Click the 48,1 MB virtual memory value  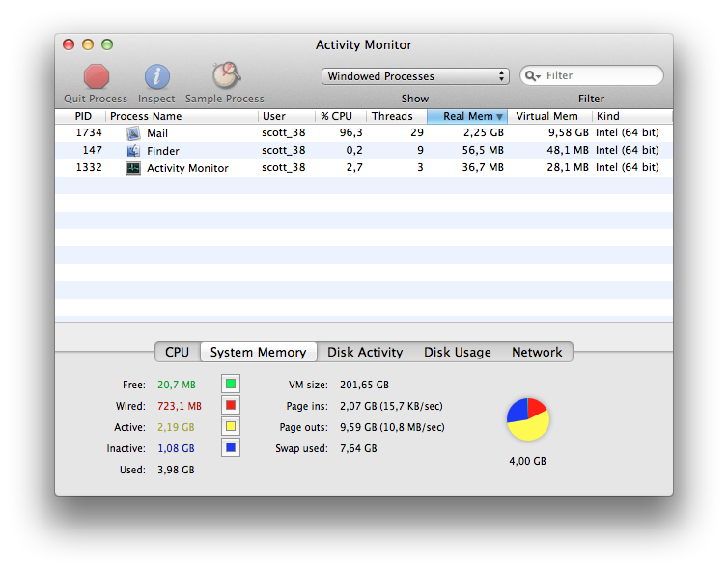[568, 150]
